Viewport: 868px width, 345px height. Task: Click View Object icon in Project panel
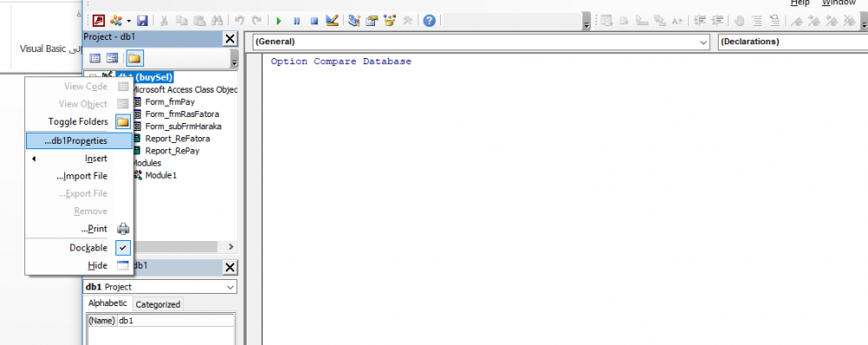(x=112, y=58)
